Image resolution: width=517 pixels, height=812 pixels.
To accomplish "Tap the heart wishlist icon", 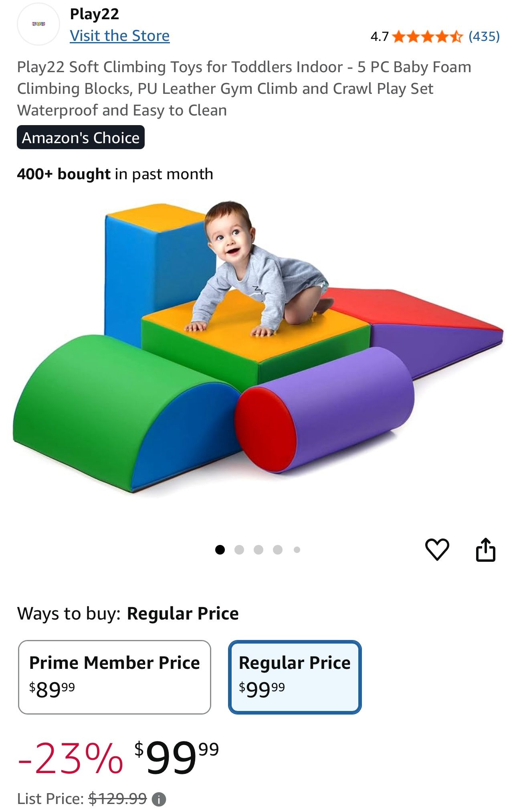I will coord(437,549).
